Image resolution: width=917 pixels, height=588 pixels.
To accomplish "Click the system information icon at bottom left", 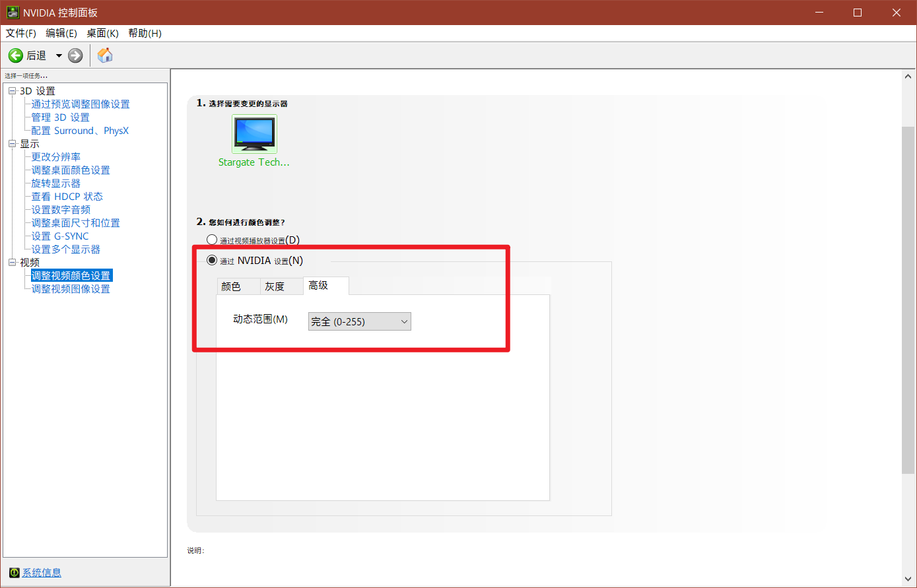I will coord(15,572).
